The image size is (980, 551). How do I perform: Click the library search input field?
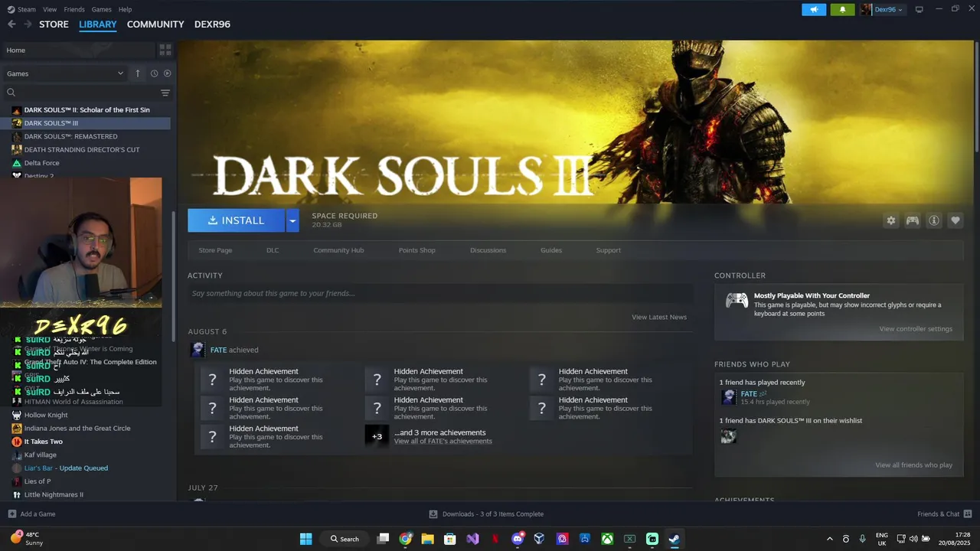(87, 93)
